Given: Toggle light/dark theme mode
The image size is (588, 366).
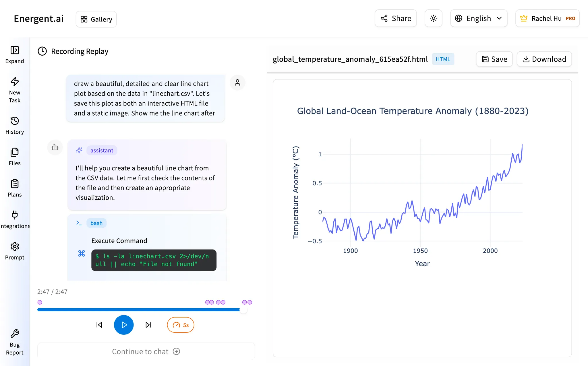Looking at the screenshot, I should click(433, 18).
